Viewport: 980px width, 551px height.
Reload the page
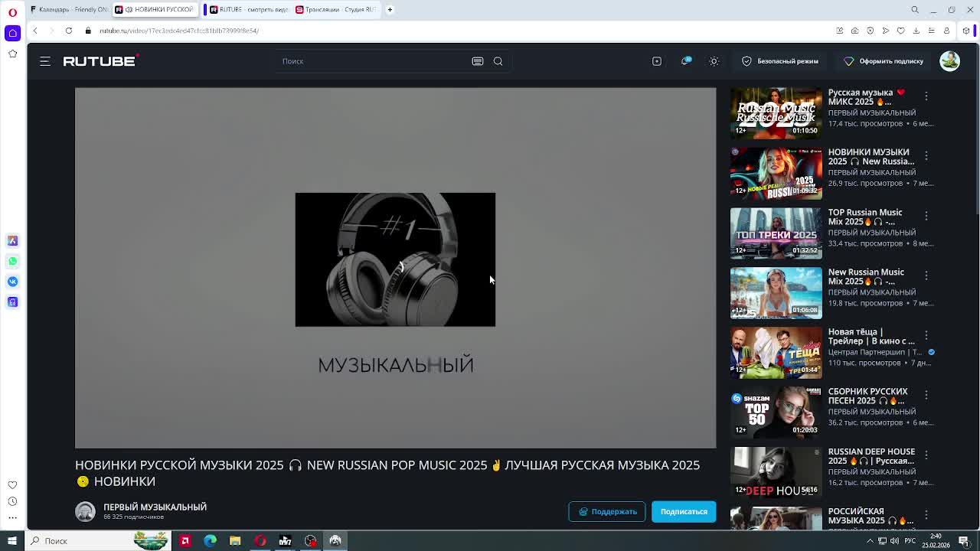[x=69, y=31]
